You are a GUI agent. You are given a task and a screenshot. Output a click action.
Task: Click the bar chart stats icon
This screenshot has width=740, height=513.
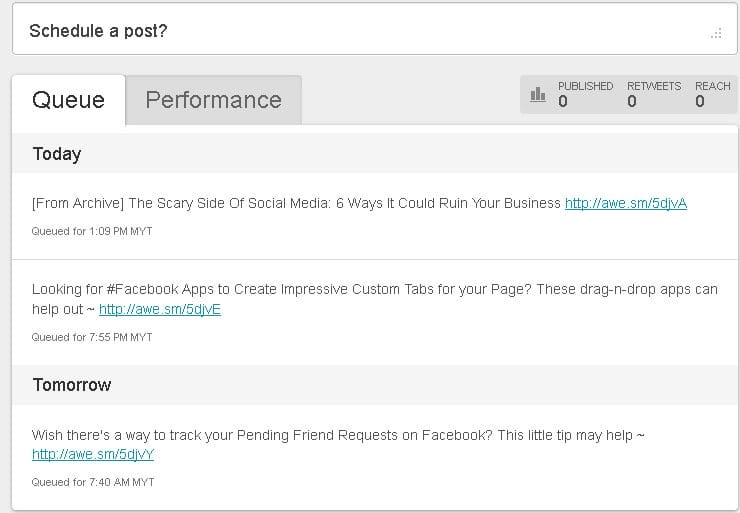pos(538,94)
